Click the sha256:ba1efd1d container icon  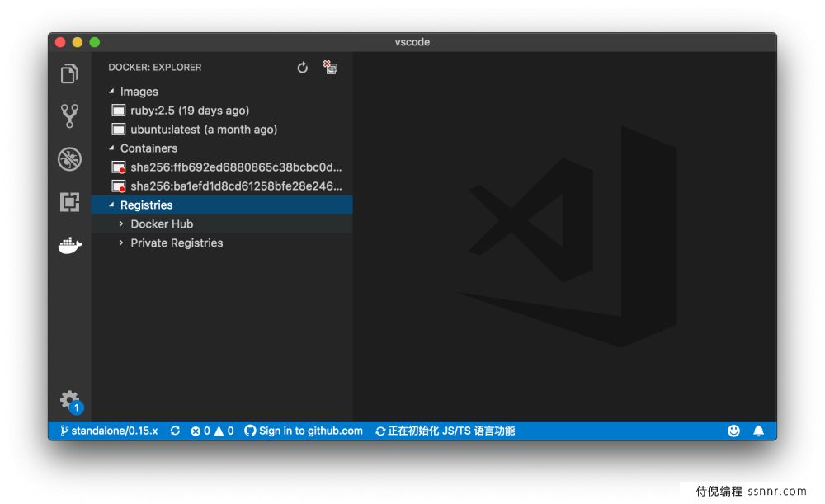coord(118,186)
